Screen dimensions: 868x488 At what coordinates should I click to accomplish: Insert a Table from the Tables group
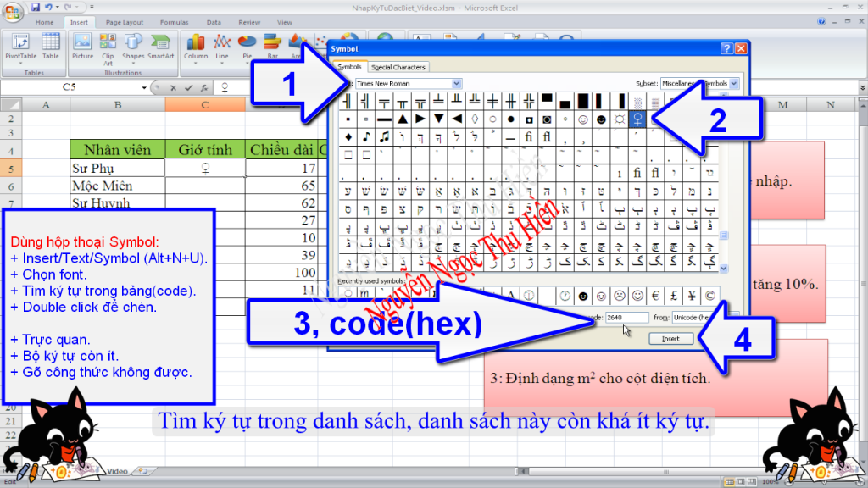pos(51,45)
